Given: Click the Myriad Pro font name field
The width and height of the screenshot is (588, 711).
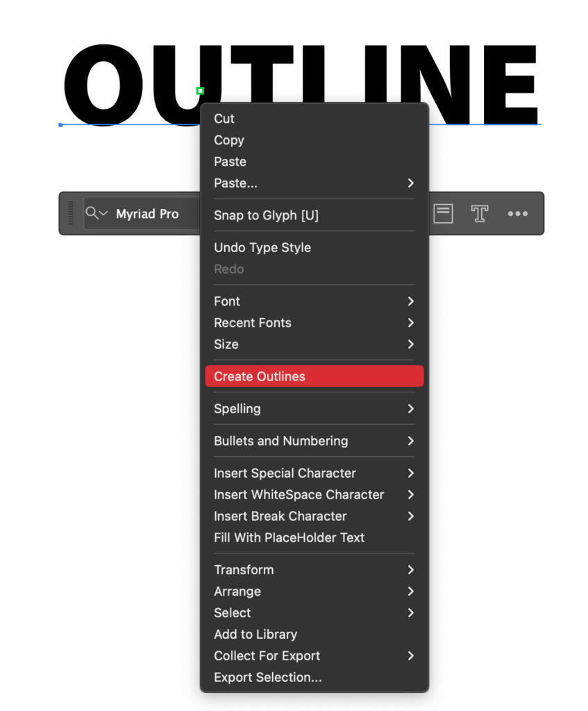Looking at the screenshot, I should pos(147,214).
